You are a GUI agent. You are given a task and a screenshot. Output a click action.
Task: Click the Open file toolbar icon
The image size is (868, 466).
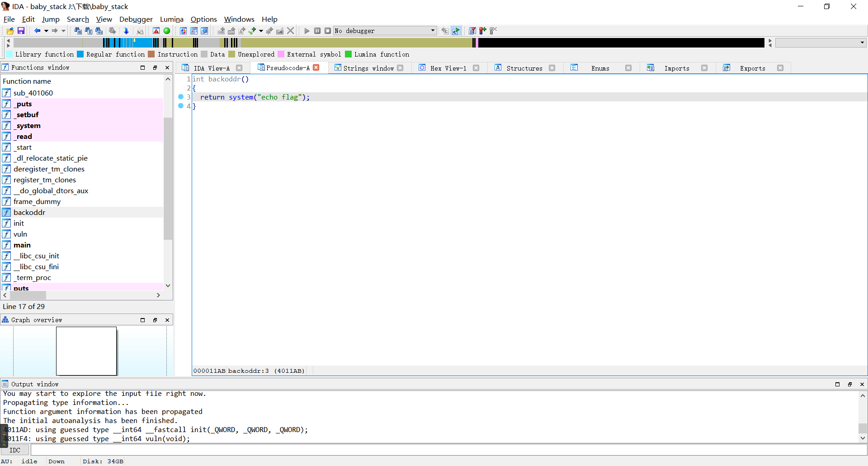point(10,31)
